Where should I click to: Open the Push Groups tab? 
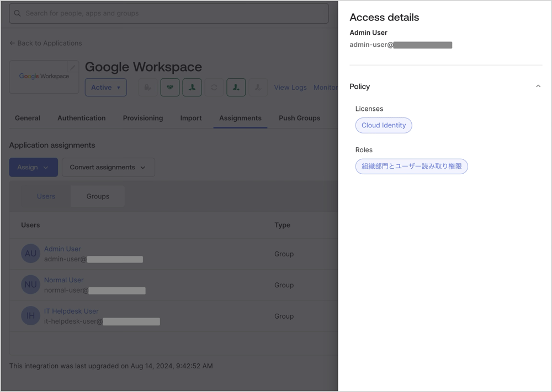pos(300,118)
